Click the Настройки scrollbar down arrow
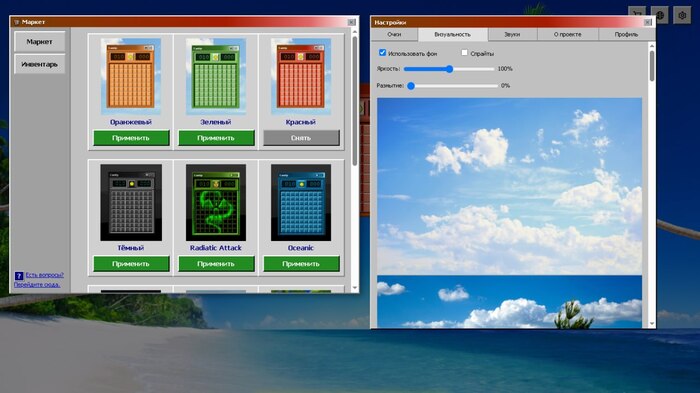This screenshot has height=393, width=700. pyautogui.click(x=652, y=323)
